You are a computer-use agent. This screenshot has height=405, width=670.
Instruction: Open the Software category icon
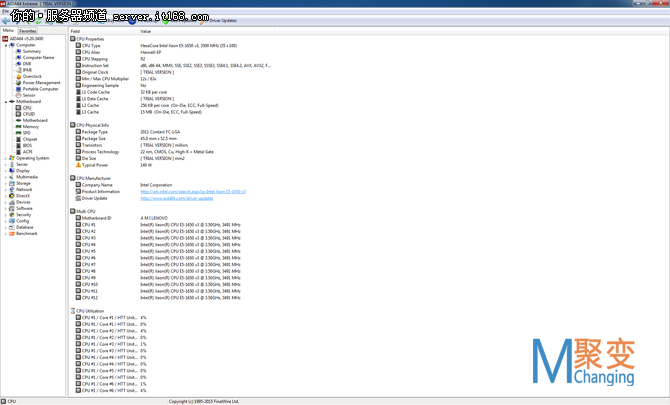12,208
